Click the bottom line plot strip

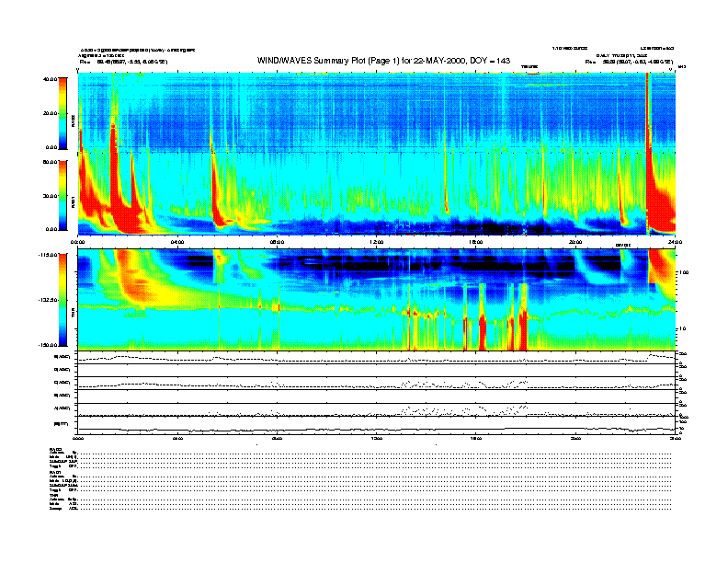[375, 428]
